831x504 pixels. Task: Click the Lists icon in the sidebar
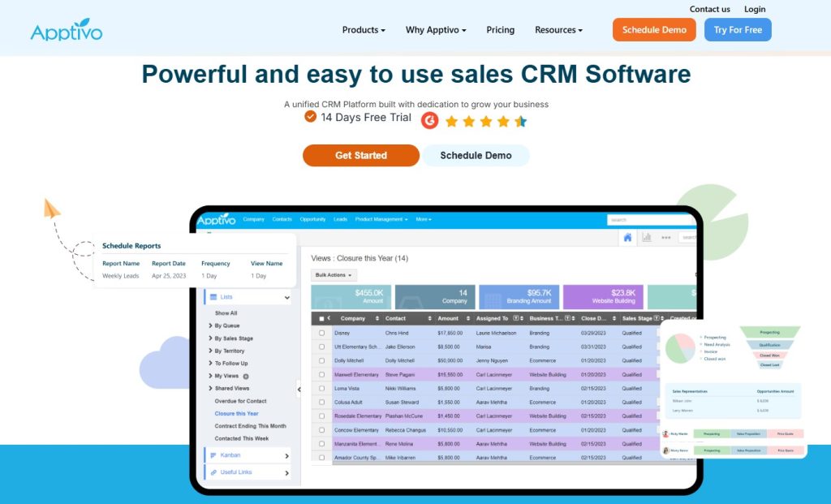coord(213,297)
